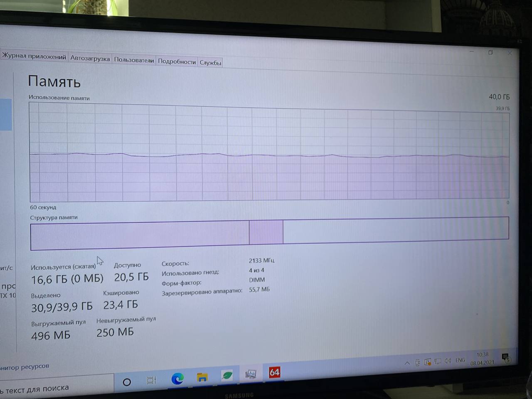The height and width of the screenshot is (399, 532).
Task: Select the 55,7 МБ hardware reserved value
Action: [259, 289]
